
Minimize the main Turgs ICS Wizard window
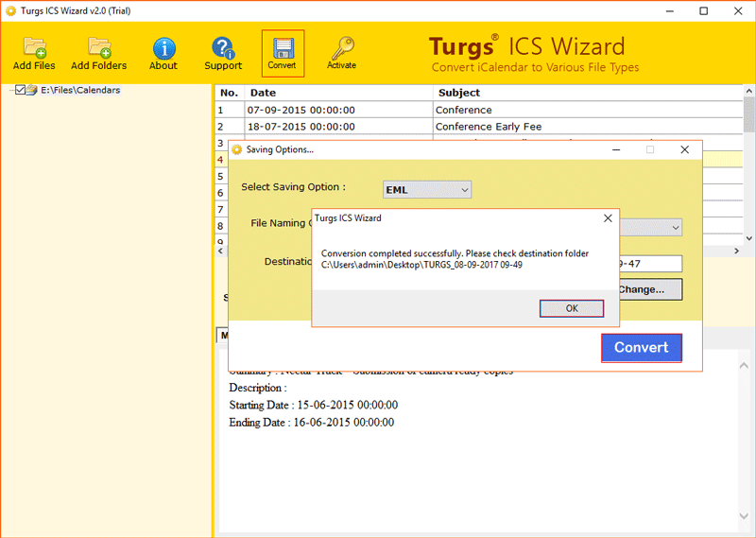coord(669,10)
